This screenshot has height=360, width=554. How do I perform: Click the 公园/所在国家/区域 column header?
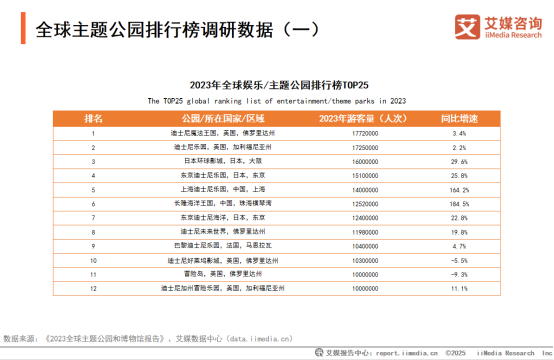tap(223, 119)
